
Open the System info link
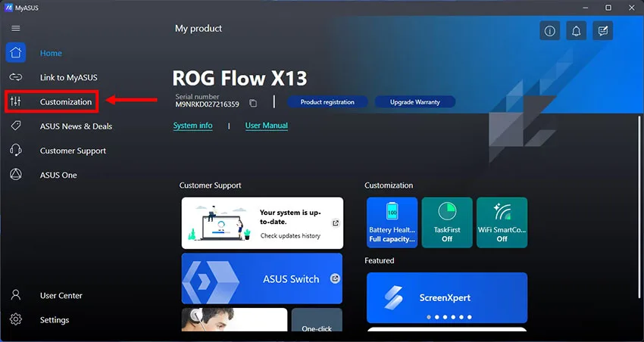[192, 126]
